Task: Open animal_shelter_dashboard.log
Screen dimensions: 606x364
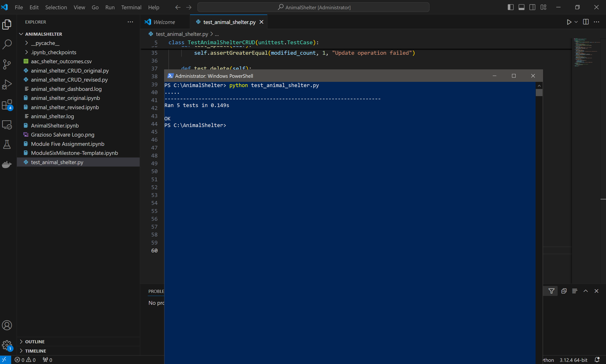Action: (66, 89)
